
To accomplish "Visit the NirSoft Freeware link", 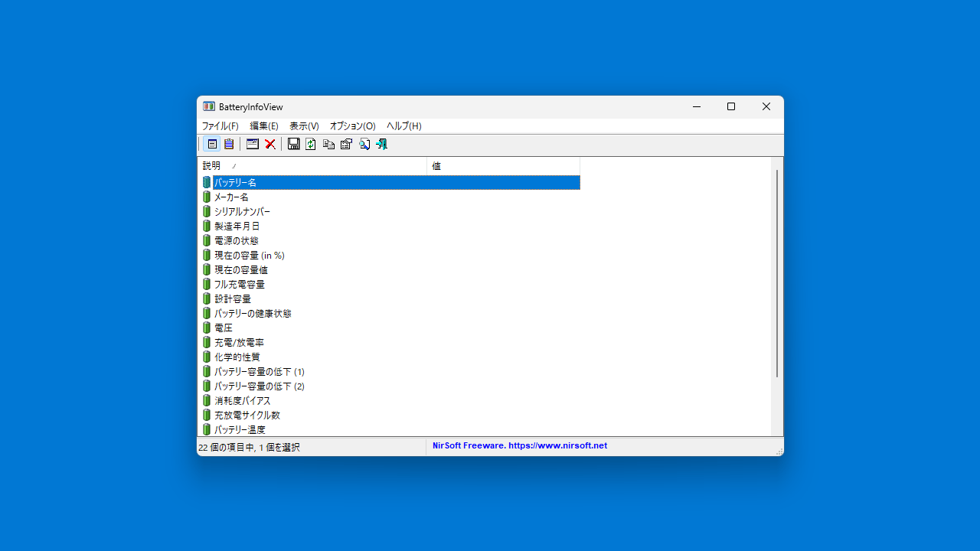I will 520,445.
